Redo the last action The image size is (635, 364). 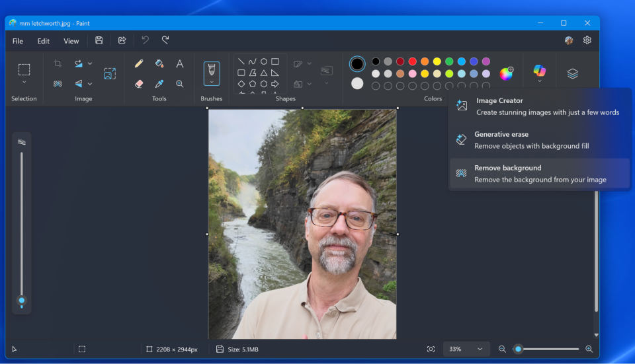(165, 40)
